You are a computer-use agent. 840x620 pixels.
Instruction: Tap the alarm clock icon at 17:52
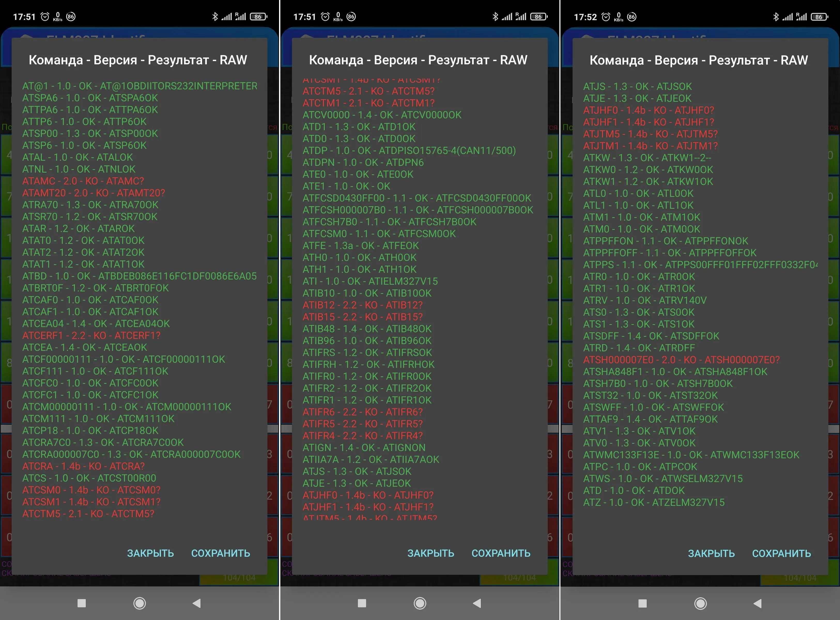pos(605,17)
